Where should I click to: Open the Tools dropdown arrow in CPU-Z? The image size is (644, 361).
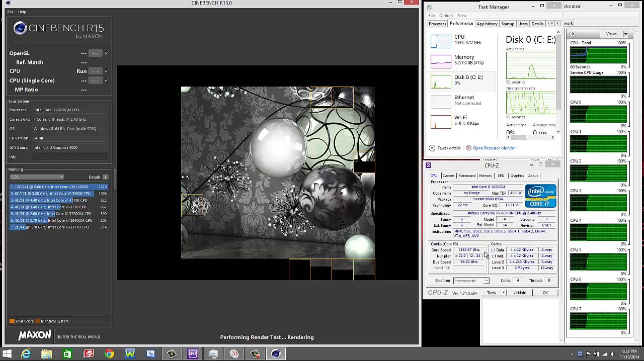pos(503,293)
